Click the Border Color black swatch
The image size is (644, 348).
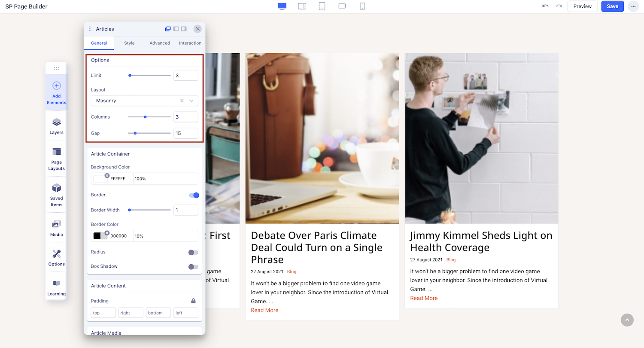[x=97, y=236]
